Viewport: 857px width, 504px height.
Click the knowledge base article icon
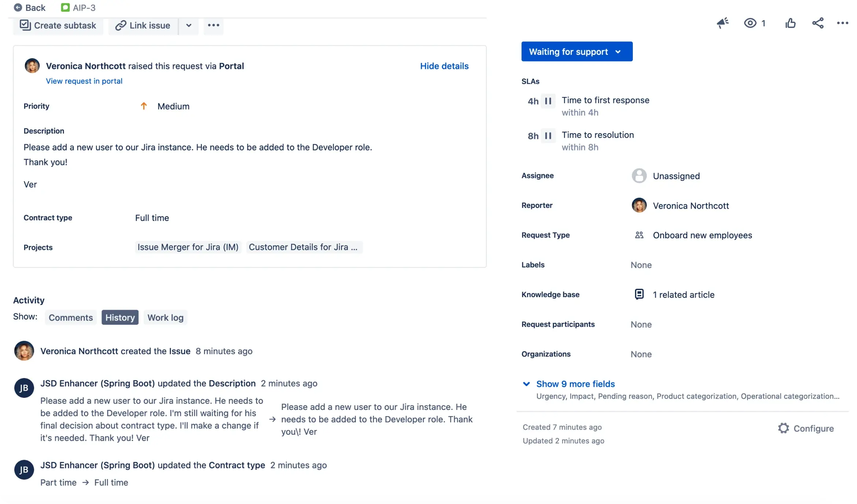coord(639,294)
